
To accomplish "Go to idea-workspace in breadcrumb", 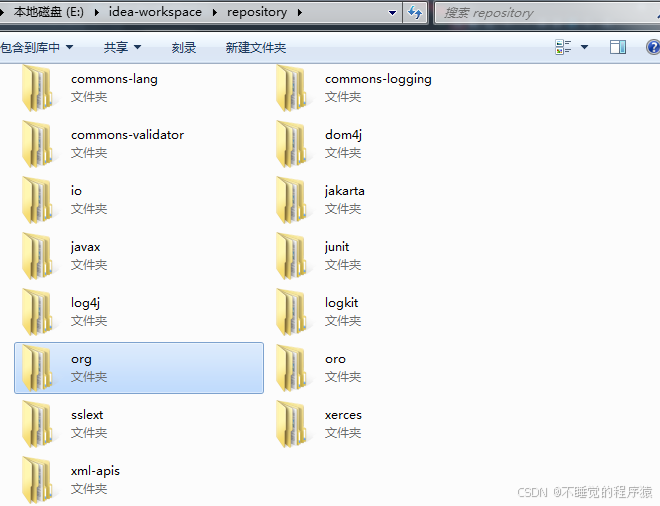I will coord(155,12).
